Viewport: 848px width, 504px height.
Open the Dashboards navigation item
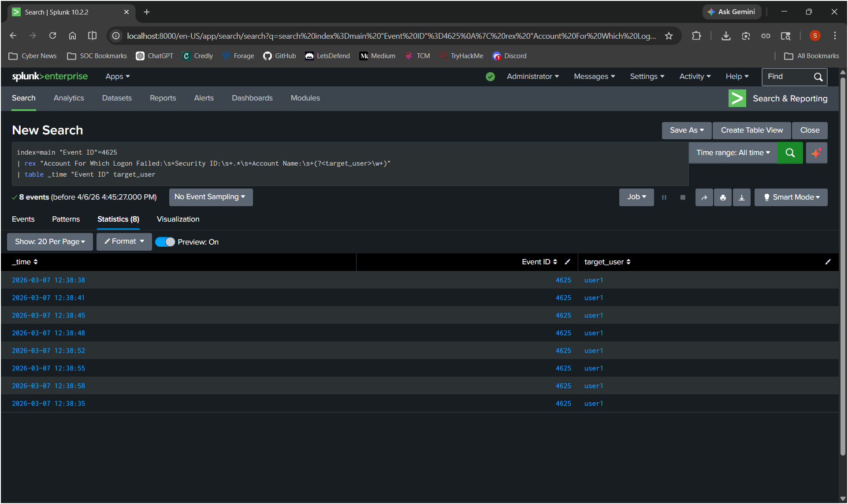(x=252, y=98)
